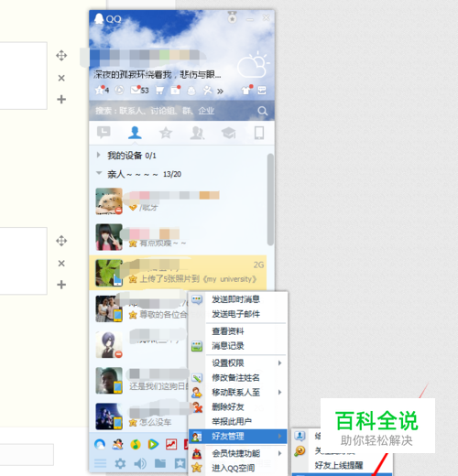Choose 查看资料 from context menu

coord(228,331)
